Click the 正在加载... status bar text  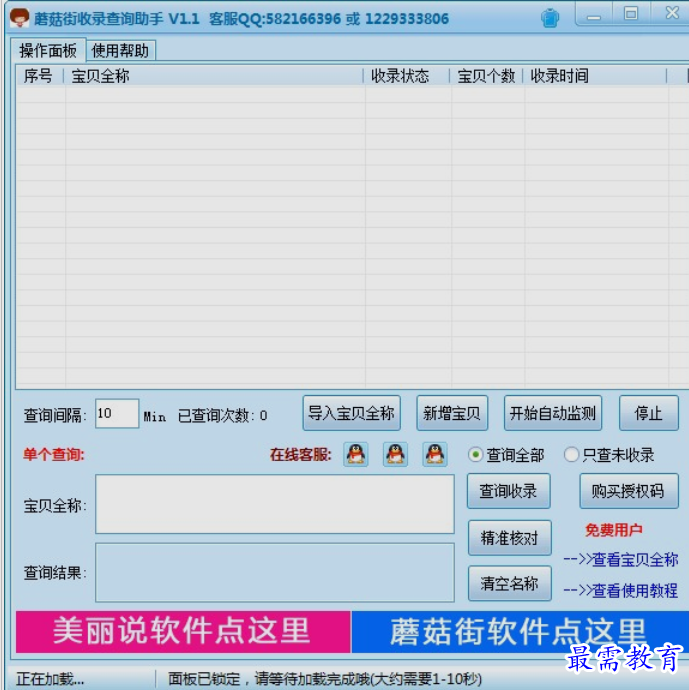50,679
